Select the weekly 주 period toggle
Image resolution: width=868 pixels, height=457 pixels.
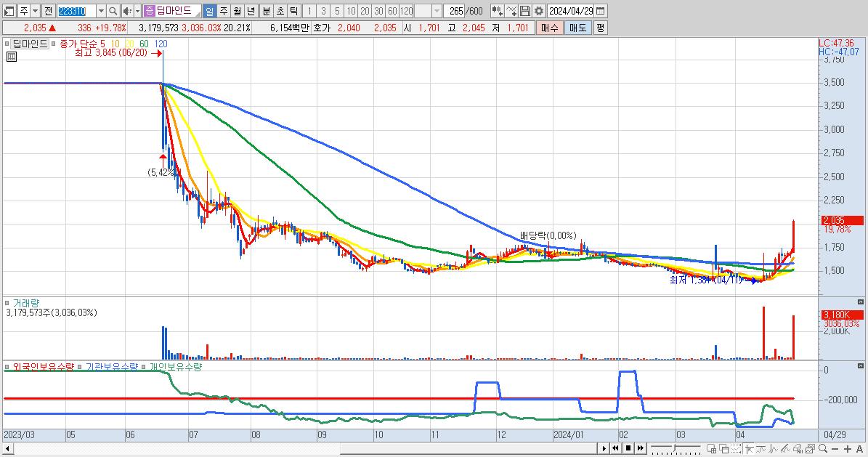[224, 11]
